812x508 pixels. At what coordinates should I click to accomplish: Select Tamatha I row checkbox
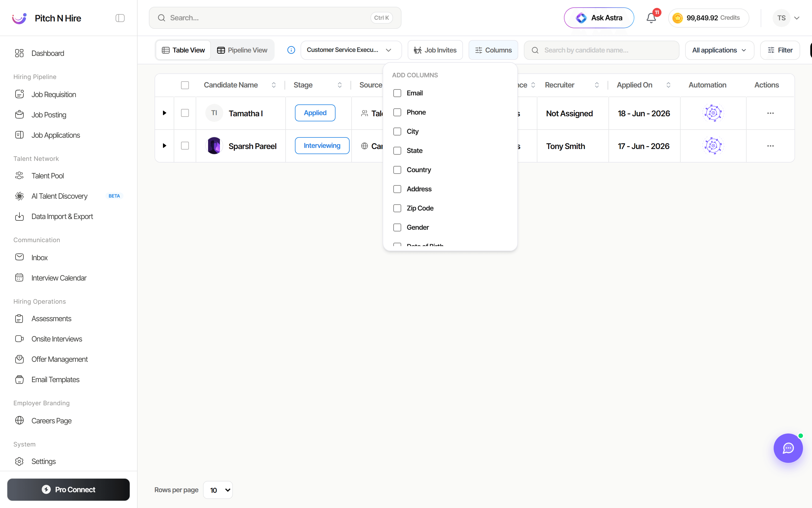coord(185,113)
